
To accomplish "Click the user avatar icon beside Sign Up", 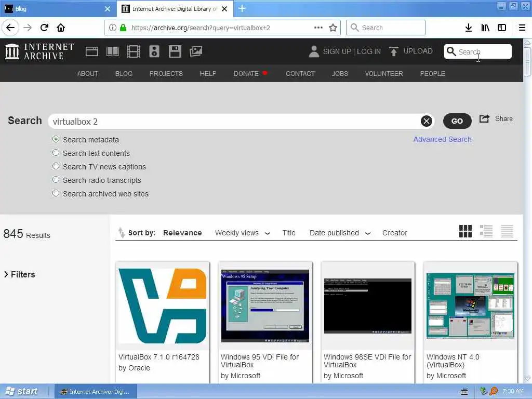I will [314, 51].
